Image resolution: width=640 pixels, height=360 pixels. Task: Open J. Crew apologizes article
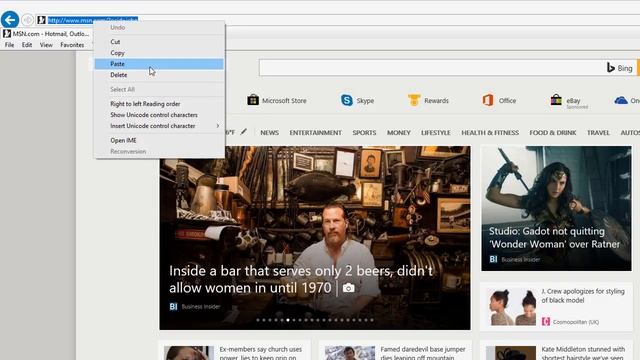[x=583, y=296]
